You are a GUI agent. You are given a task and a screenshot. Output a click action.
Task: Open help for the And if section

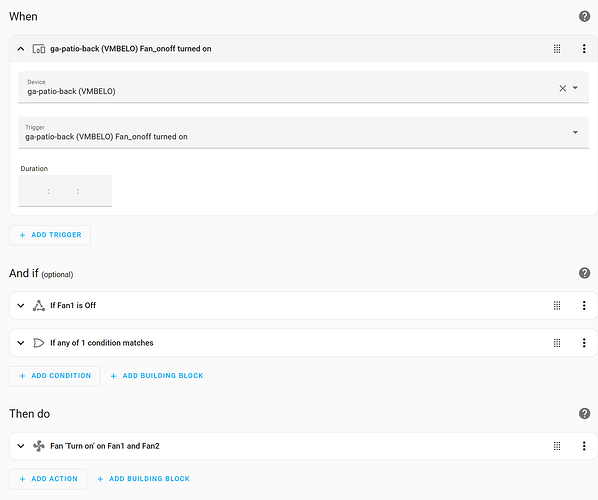coord(584,273)
